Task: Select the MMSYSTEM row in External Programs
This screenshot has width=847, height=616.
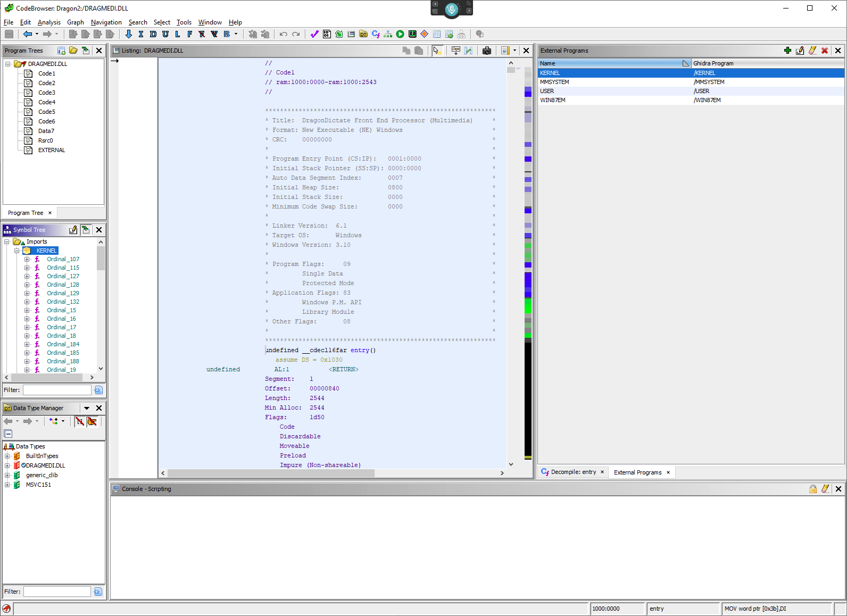Action: pos(691,82)
